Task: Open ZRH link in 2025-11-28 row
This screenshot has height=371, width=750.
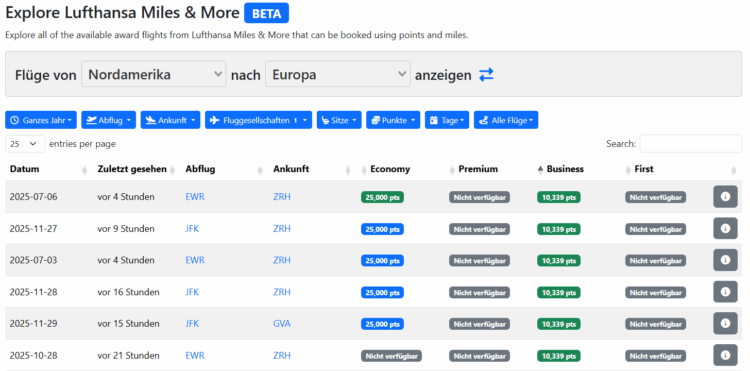Action: pos(282,292)
